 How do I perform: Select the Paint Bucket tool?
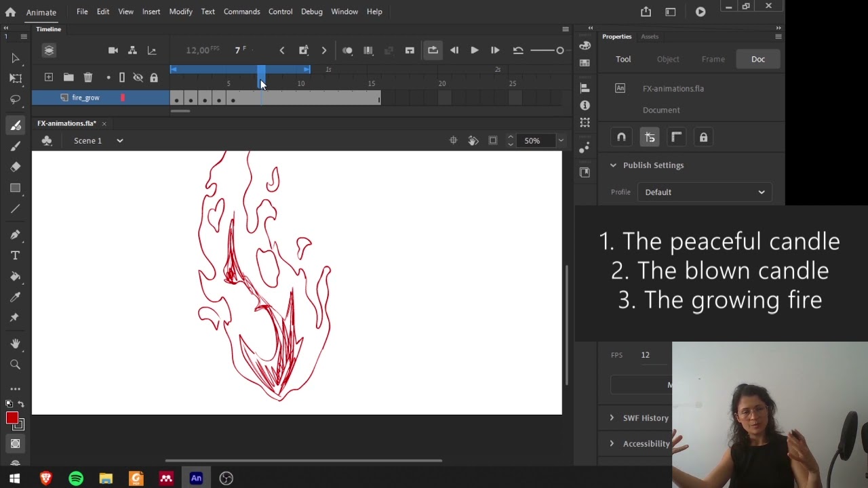pyautogui.click(x=16, y=277)
